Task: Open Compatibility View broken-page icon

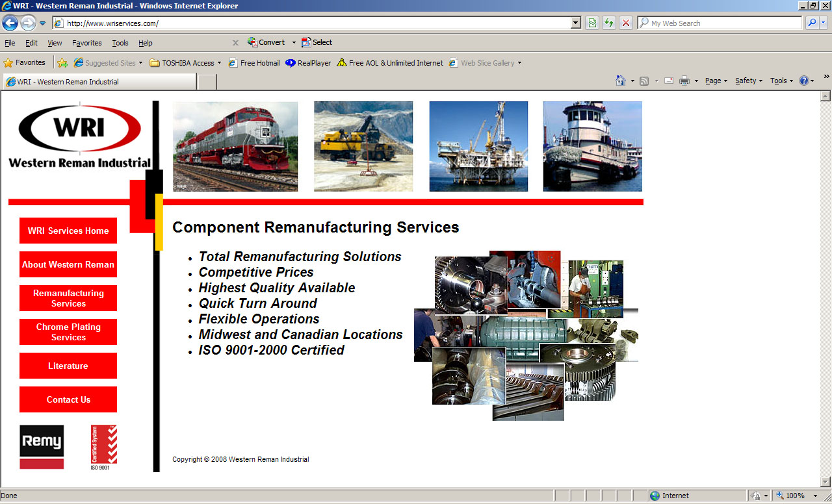Action: coord(592,23)
